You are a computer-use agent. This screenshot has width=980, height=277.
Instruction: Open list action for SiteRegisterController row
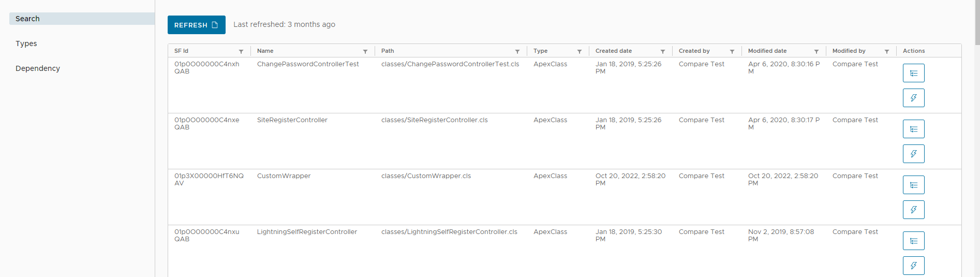click(913, 129)
